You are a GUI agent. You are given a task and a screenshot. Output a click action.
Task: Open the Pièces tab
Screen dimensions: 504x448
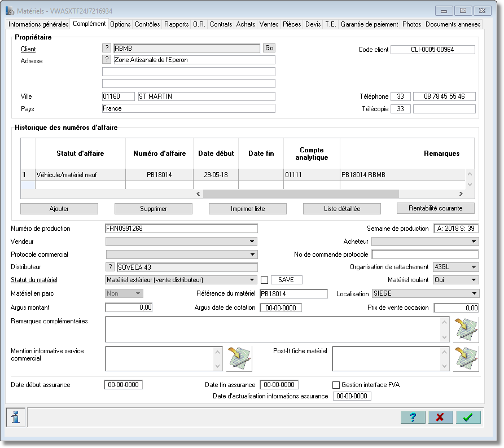click(x=292, y=24)
